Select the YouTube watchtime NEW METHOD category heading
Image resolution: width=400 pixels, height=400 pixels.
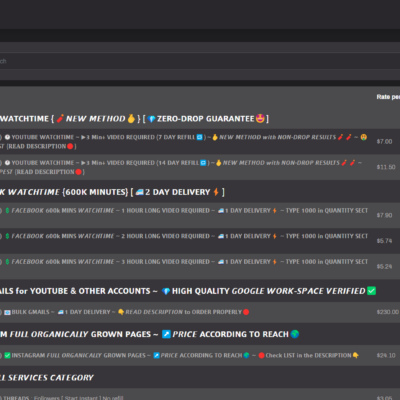[x=134, y=119]
